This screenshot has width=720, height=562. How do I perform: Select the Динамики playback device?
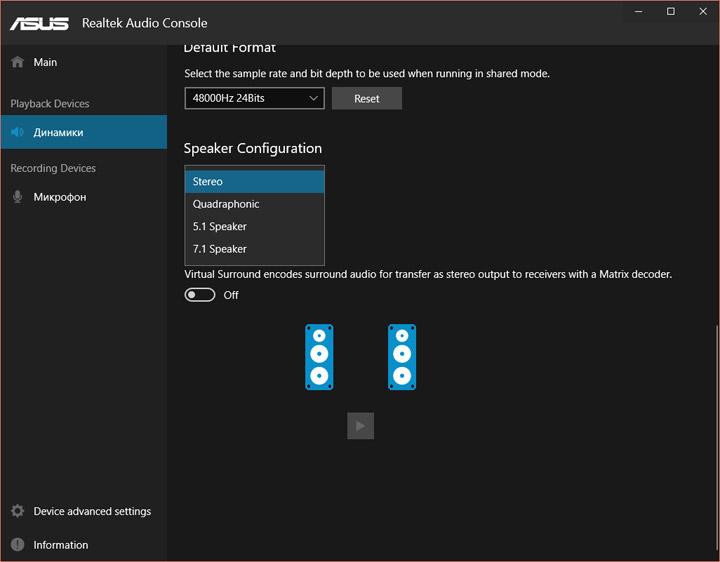84,132
